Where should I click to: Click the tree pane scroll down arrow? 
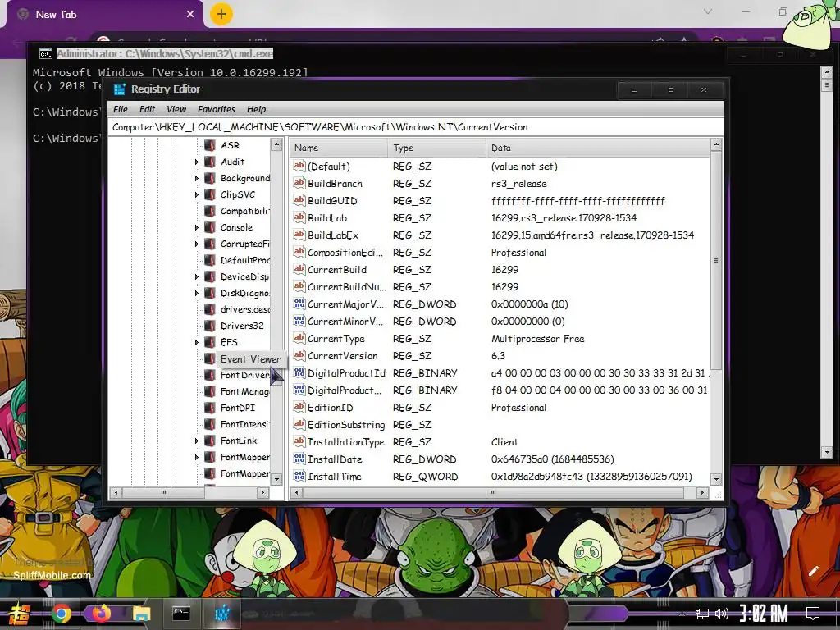point(276,479)
